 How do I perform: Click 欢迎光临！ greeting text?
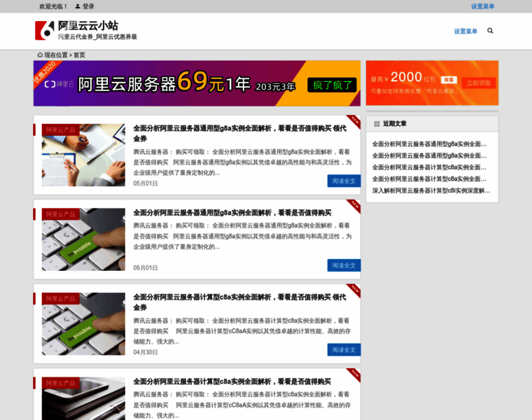53,6
